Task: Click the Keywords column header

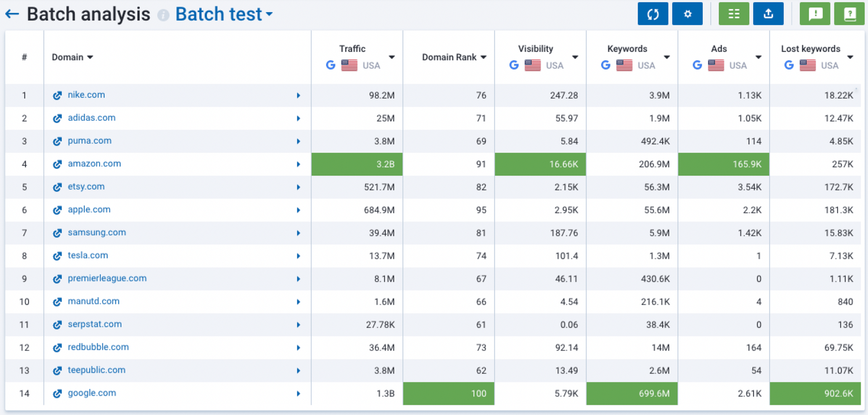Action: (627, 49)
